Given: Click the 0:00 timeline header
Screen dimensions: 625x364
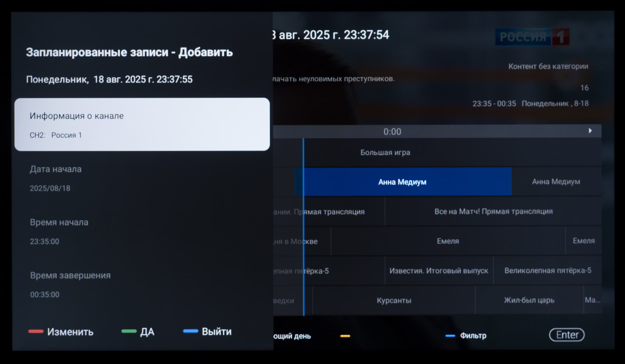Looking at the screenshot, I should coord(392,131).
